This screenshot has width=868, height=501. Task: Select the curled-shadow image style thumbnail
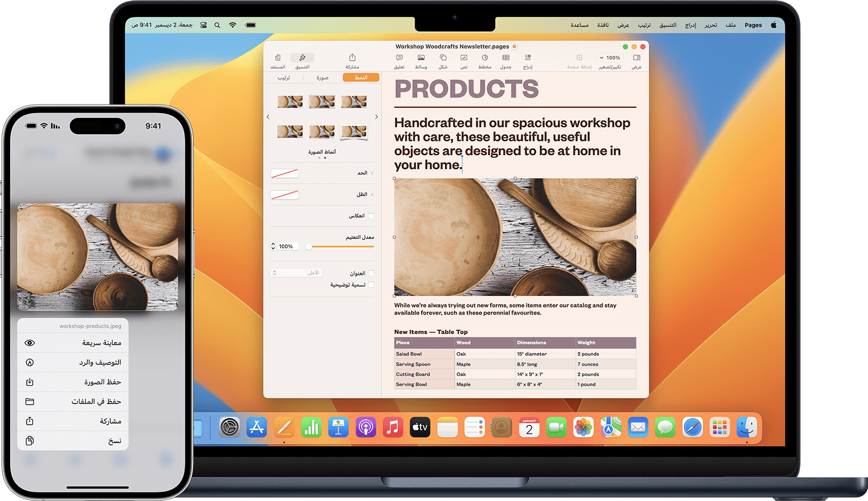pos(354,132)
